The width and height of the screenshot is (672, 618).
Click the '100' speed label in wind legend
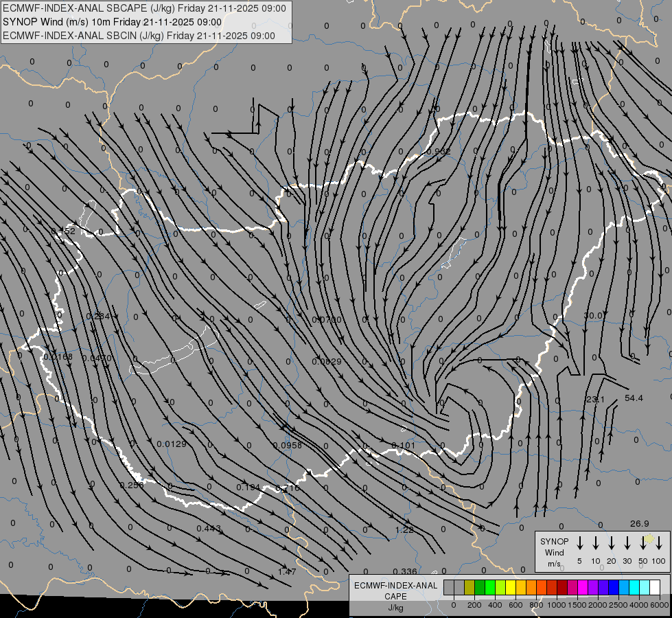pyautogui.click(x=659, y=561)
